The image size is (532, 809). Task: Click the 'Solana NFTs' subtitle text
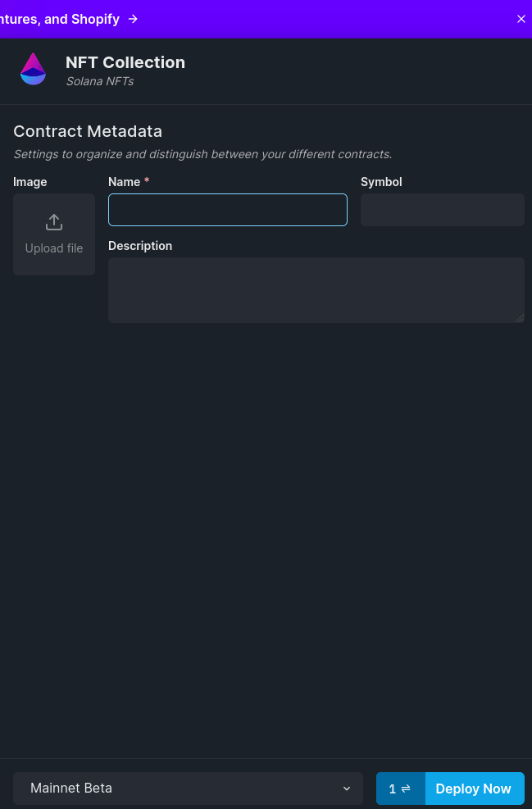click(100, 81)
